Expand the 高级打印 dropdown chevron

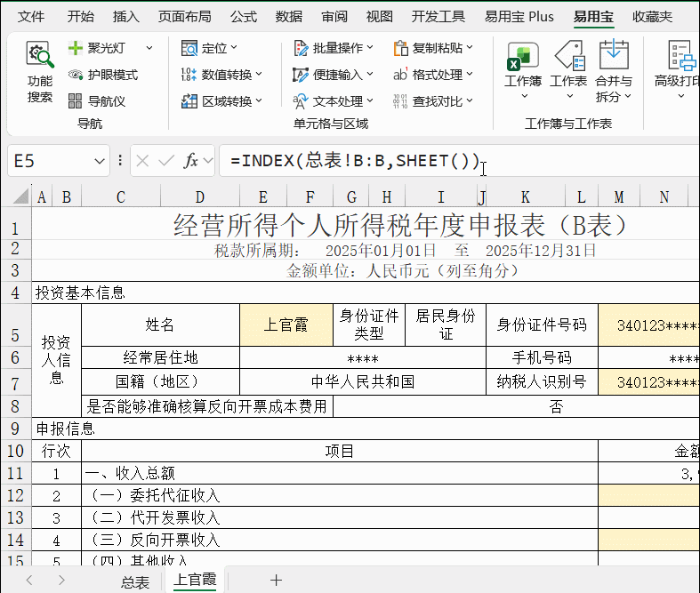point(681,96)
